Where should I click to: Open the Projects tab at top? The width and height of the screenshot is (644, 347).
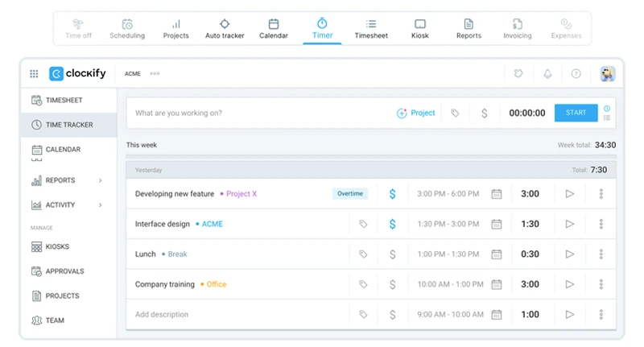(175, 29)
